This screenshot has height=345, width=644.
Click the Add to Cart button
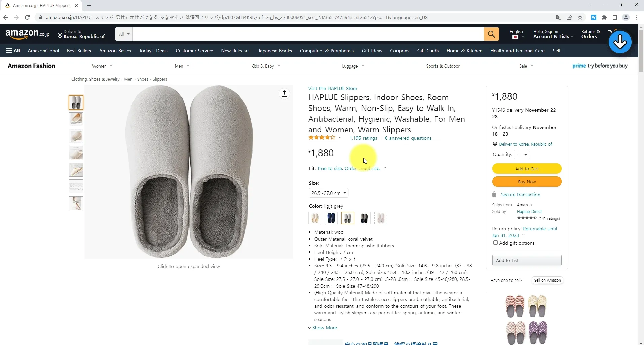tap(527, 169)
